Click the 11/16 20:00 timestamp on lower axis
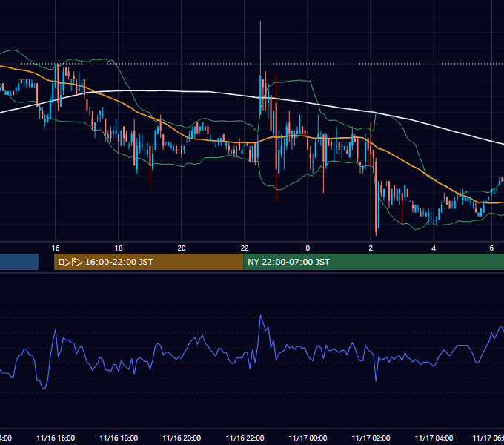This screenshot has width=504, height=445. pos(182,438)
